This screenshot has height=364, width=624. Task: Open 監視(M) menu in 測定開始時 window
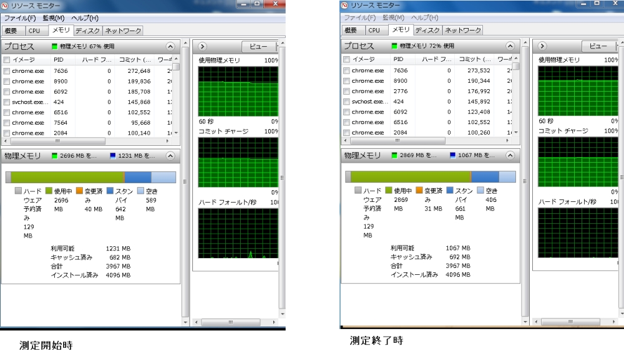coord(53,18)
